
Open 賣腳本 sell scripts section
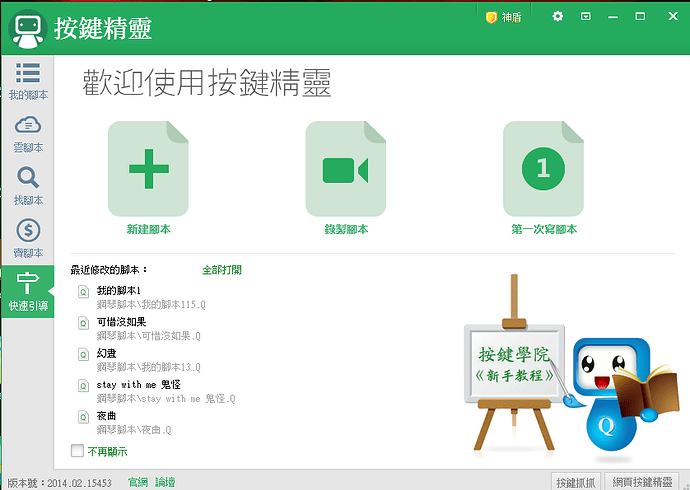pyautogui.click(x=28, y=239)
